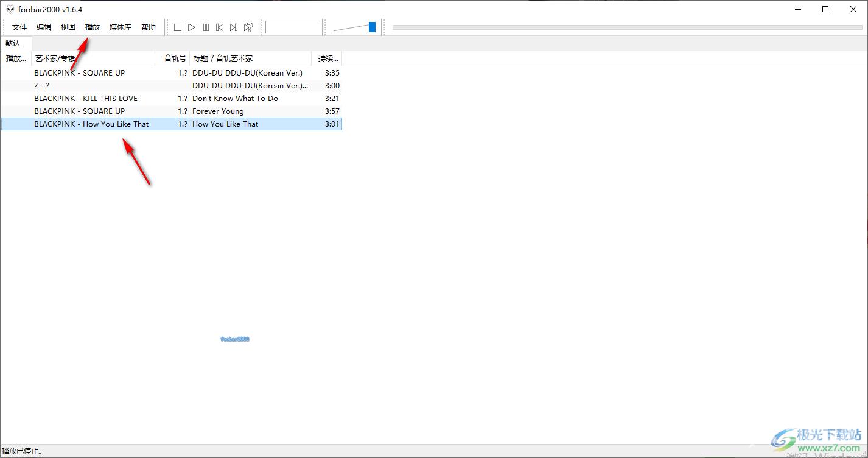Viewport: 868px width, 458px height.
Task: Click the title 'Forever Young'
Action: (x=218, y=111)
